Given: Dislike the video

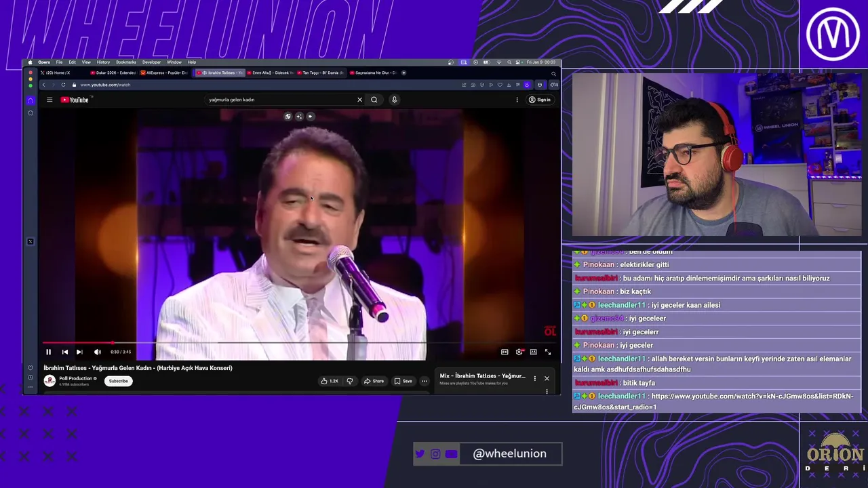Looking at the screenshot, I should (x=350, y=381).
